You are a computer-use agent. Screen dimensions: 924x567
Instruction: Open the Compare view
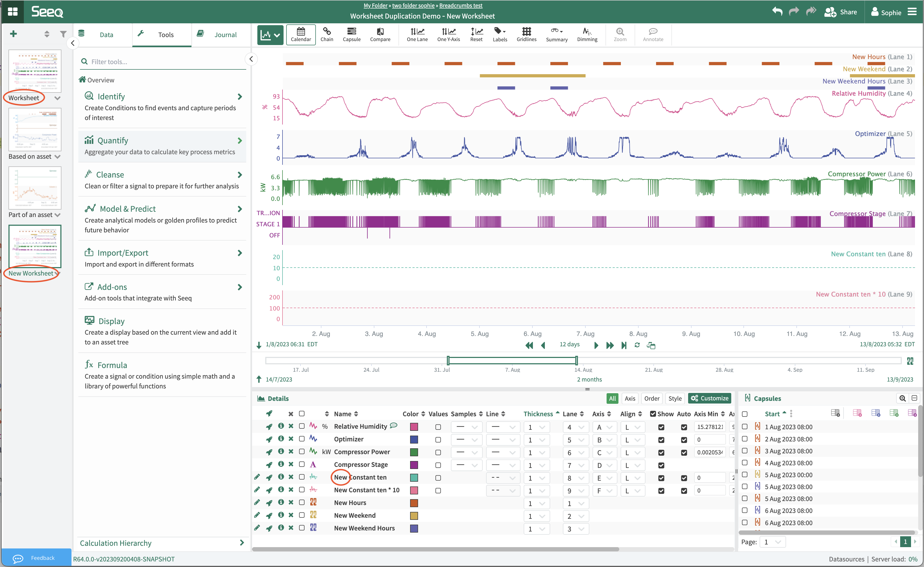click(x=380, y=34)
